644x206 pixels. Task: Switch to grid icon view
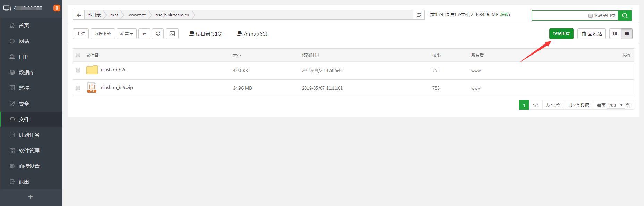click(x=615, y=34)
